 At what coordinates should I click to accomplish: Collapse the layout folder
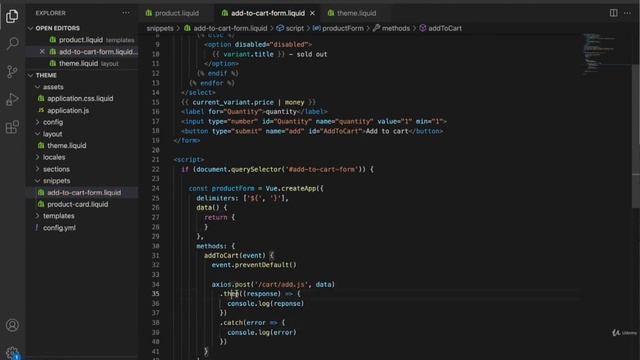53,134
